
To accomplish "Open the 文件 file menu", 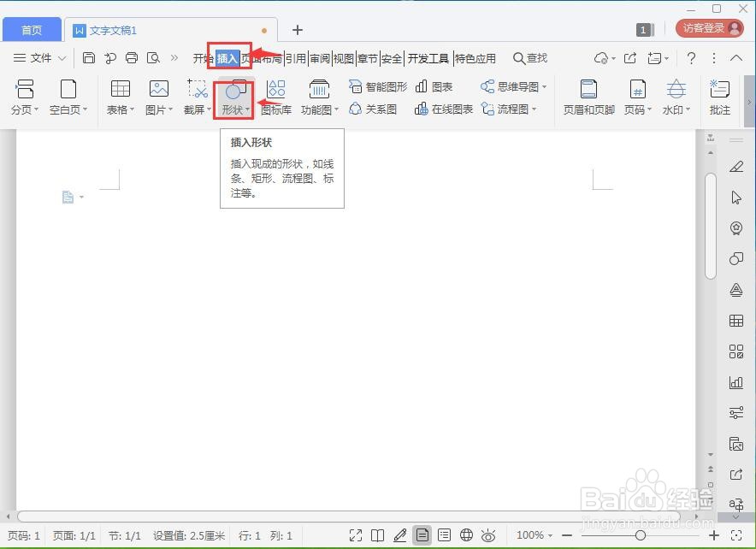I will click(x=41, y=58).
